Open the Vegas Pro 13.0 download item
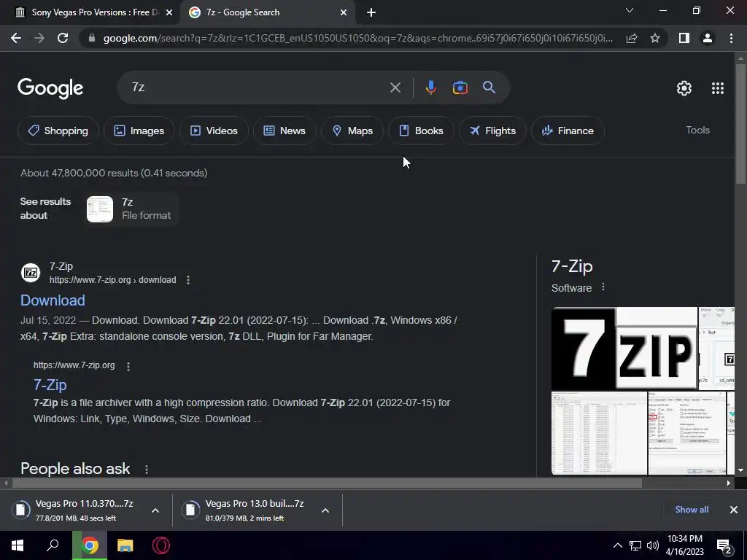The image size is (747, 560). point(248,510)
